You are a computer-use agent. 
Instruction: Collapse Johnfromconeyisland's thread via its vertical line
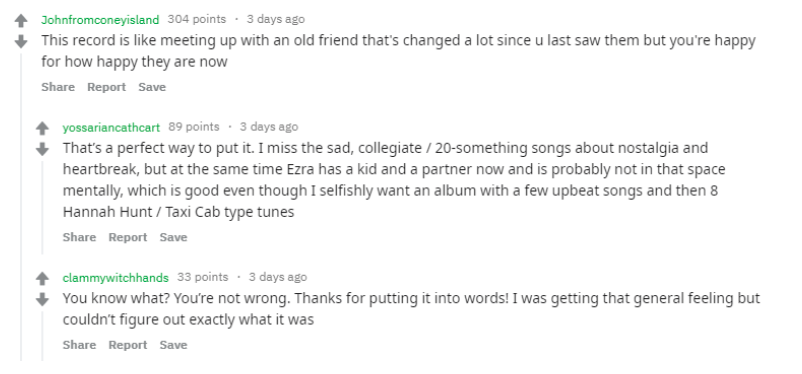click(x=21, y=207)
